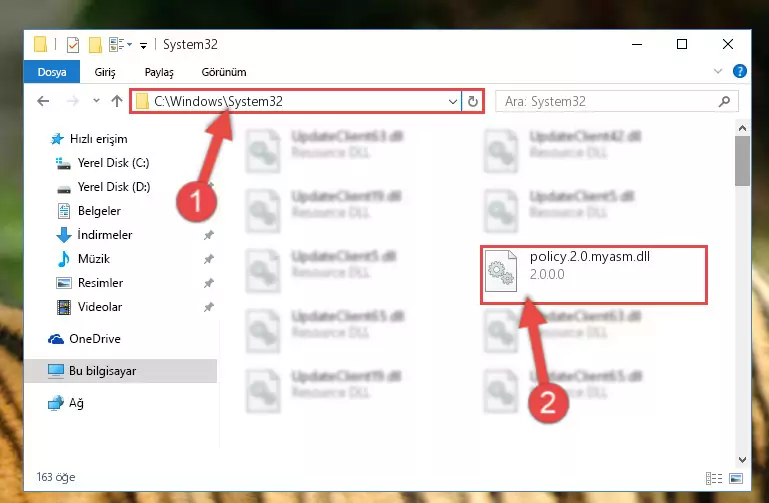Click the Back navigation arrow
769x503 pixels.
[43, 101]
